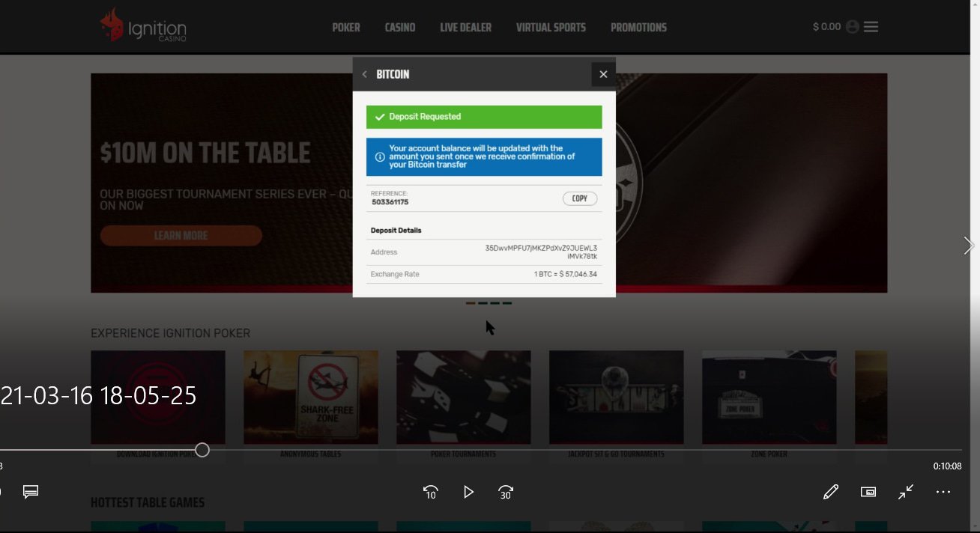Screen dimensions: 980x533
Task: Click the Experience Ignition Poker heading
Action: [x=170, y=333]
